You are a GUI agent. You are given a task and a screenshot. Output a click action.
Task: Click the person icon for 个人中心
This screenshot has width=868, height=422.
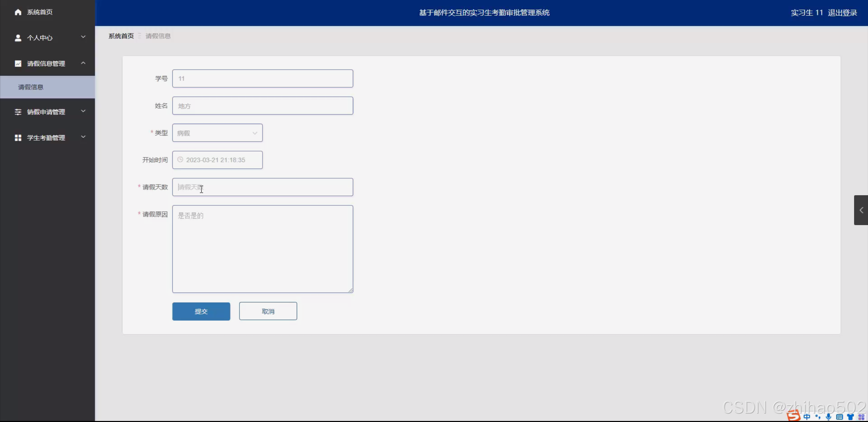coord(18,38)
